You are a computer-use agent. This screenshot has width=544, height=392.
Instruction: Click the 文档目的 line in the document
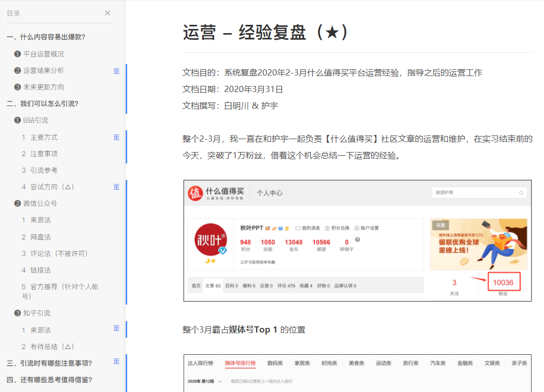click(x=333, y=72)
